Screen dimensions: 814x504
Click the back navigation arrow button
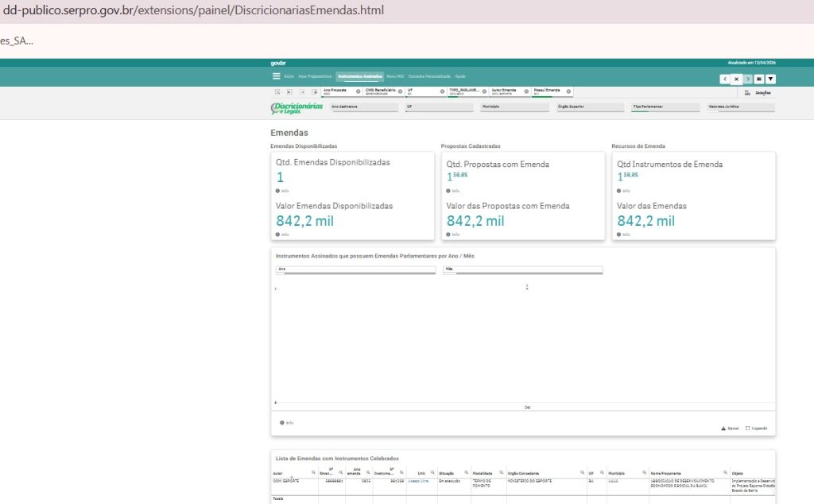coord(725,79)
